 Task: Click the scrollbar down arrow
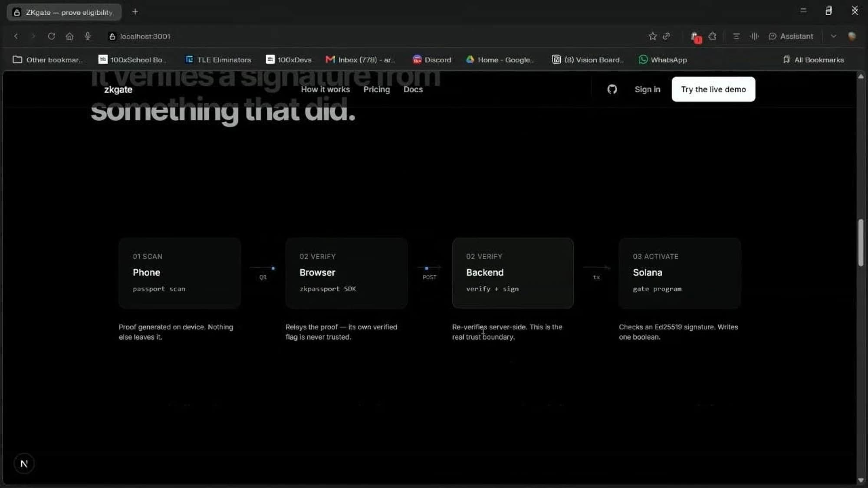point(861,480)
